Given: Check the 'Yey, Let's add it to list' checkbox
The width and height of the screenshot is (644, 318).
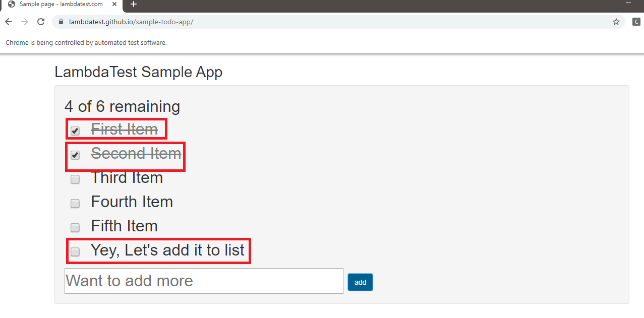Looking at the screenshot, I should pos(75,252).
